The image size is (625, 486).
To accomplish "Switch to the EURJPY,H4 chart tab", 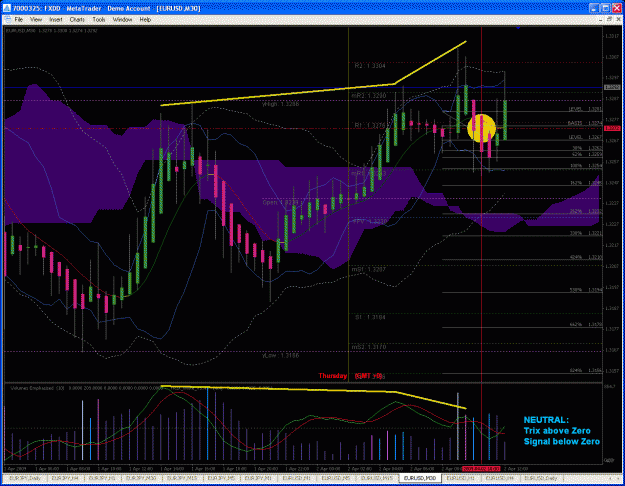I will tap(64, 478).
